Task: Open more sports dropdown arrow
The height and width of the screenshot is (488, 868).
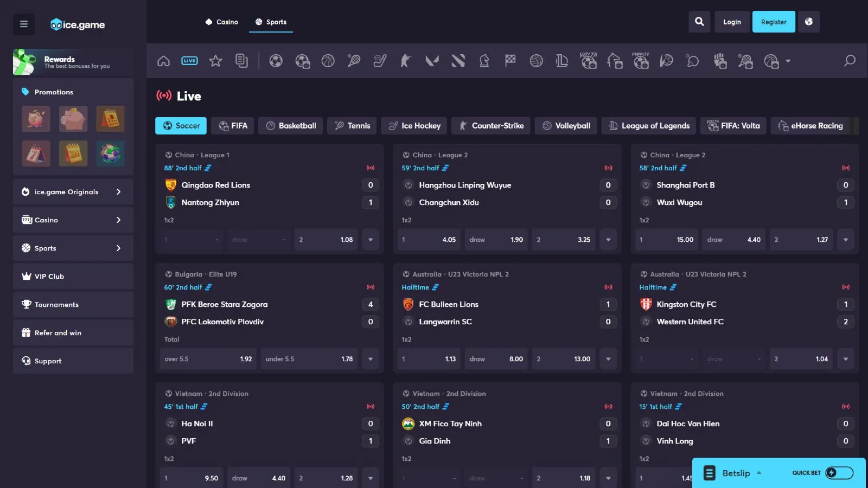Action: (788, 61)
